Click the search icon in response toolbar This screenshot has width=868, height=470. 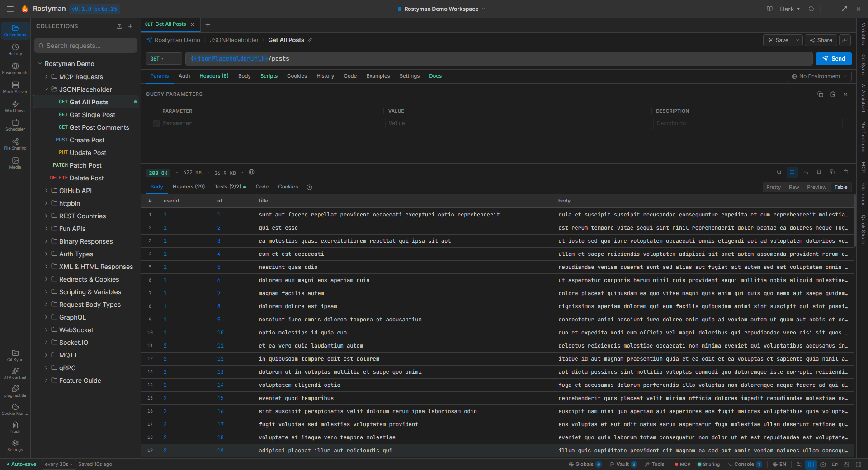[779, 172]
